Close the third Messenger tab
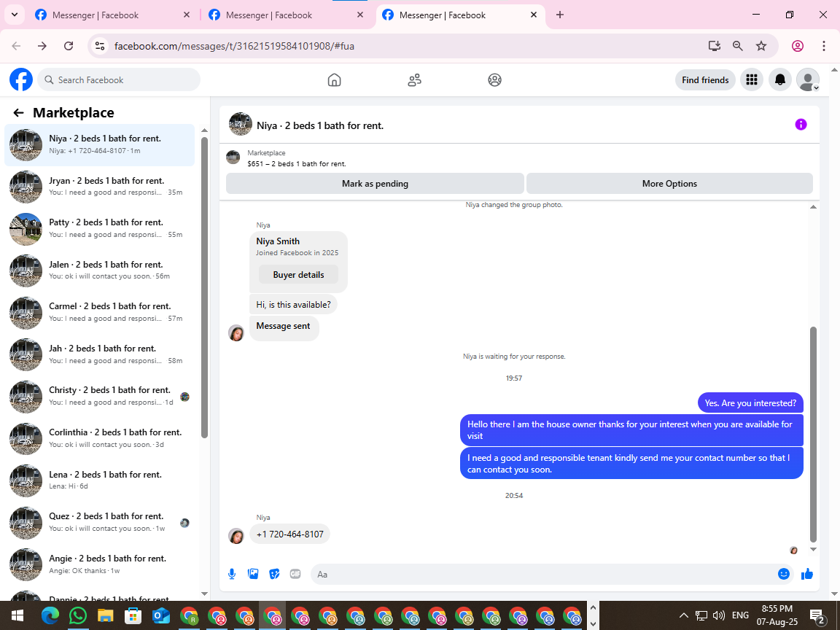This screenshot has width=840, height=630. [534, 15]
